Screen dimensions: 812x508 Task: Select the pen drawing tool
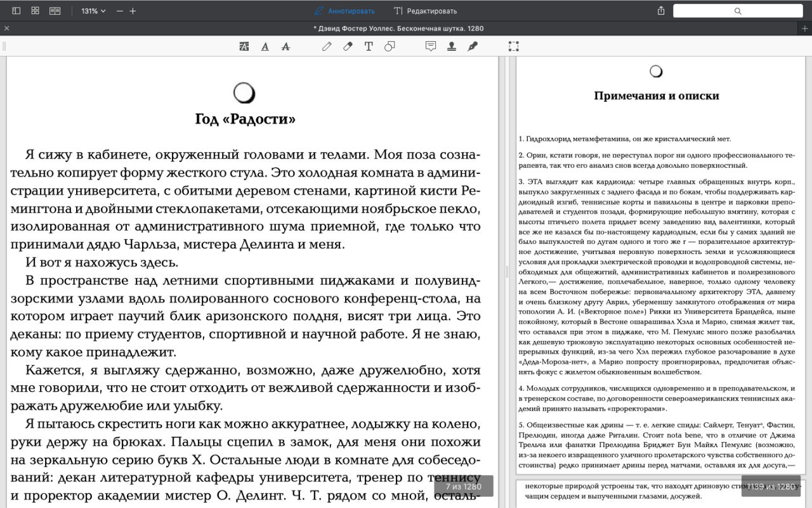[327, 46]
